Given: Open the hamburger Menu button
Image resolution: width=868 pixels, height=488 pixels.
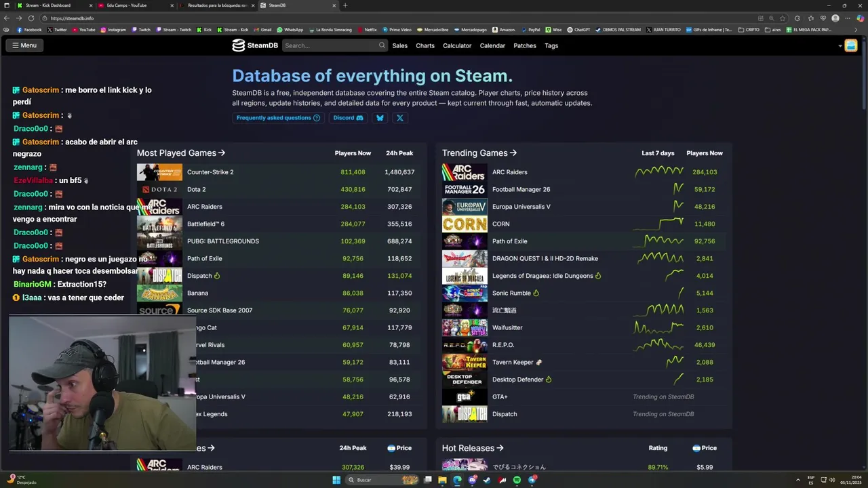Looking at the screenshot, I should click(24, 45).
